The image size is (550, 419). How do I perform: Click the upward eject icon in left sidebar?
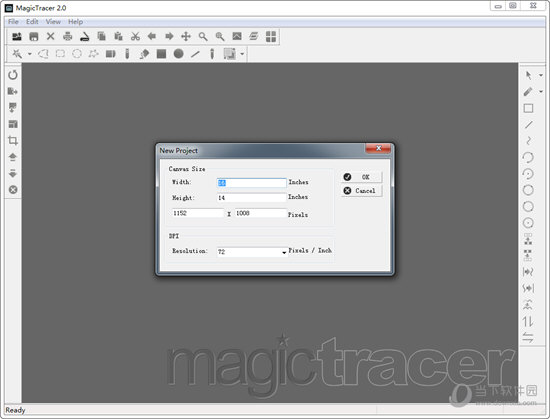[13, 157]
